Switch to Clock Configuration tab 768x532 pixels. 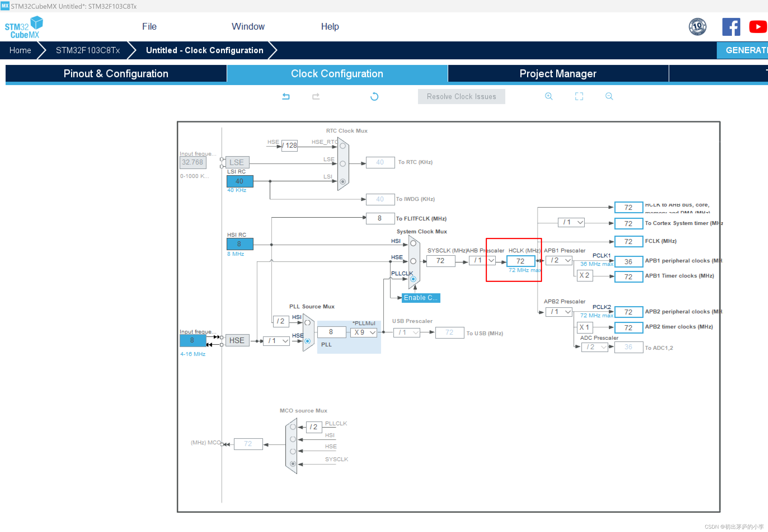tap(337, 74)
